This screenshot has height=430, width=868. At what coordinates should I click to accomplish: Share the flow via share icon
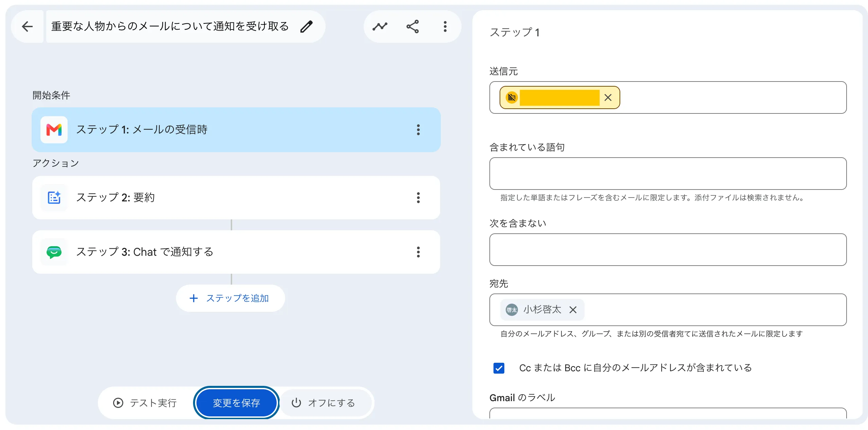point(413,26)
